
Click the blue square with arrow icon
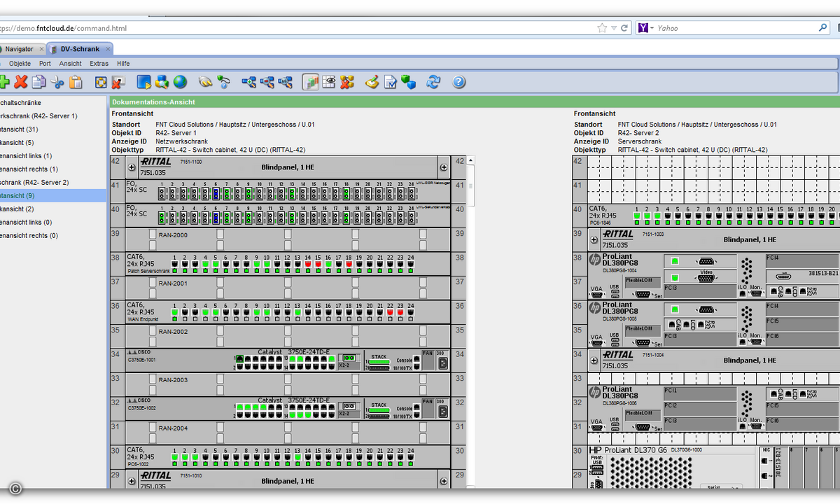pyautogui.click(x=144, y=82)
